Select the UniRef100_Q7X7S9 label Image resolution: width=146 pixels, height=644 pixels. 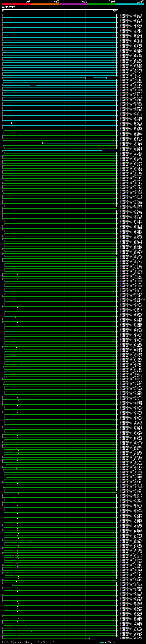[131, 42]
